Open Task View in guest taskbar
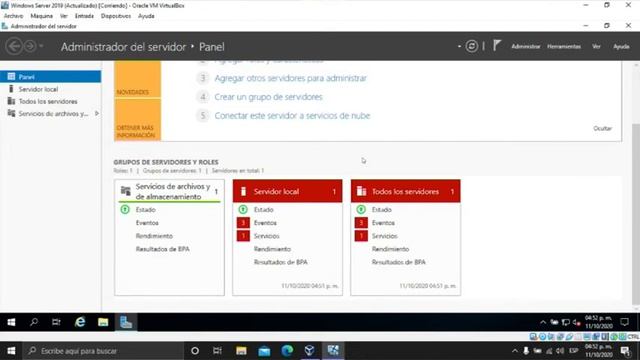640x360 pixels. 56,322
